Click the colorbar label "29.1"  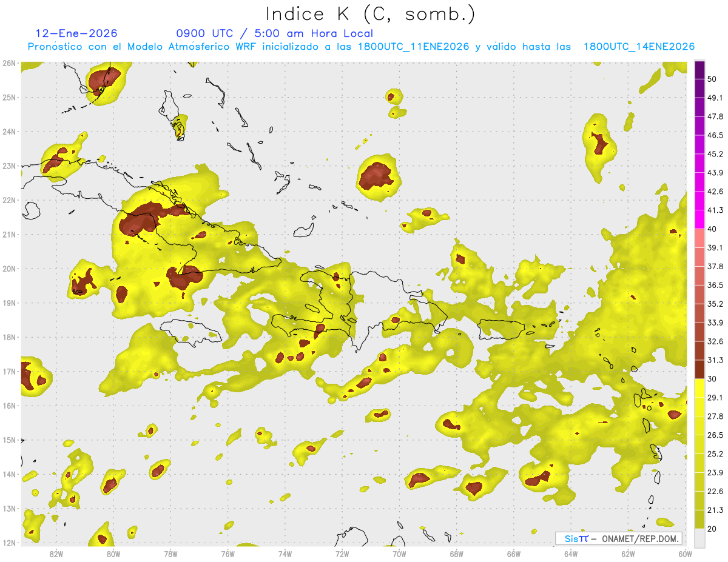coord(715,398)
